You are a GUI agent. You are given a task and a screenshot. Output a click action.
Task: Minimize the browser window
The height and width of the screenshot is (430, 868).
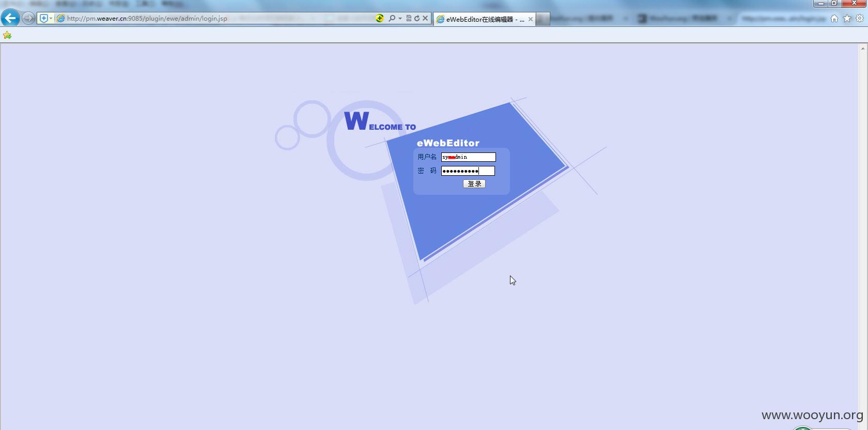(x=821, y=3)
